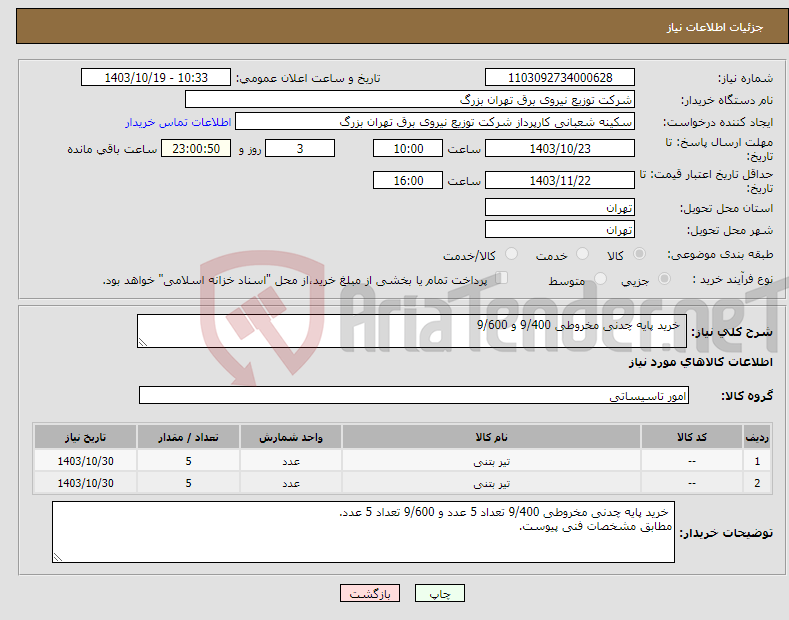789x620 pixels.
Task: Click the گروه کالا field امور تاسیساتی
Action: 414,396
